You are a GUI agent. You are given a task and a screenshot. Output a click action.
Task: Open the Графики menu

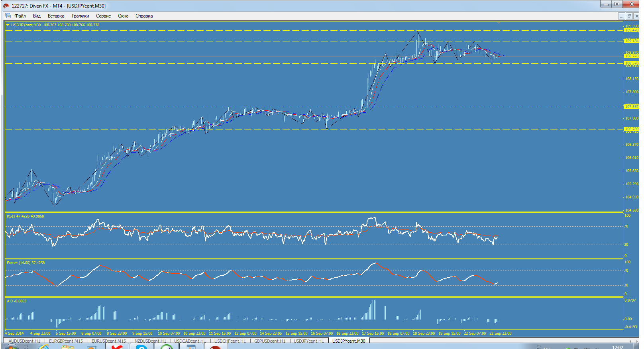[80, 16]
